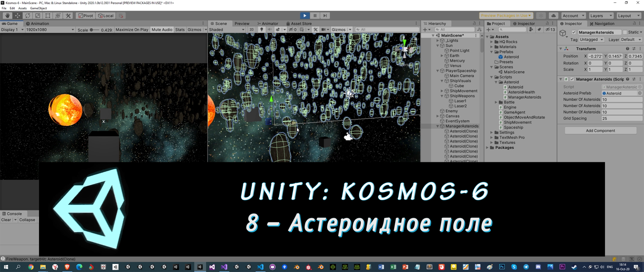Viewport: 644px width, 272px height.
Task: Open the Shaded draw mode dropdown
Action: [x=227, y=30]
